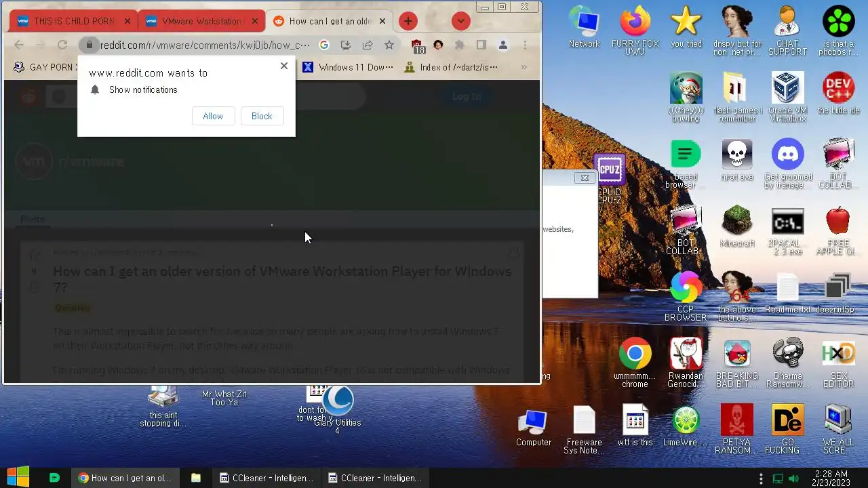Switch to Chrome in the taskbar

pos(125,478)
